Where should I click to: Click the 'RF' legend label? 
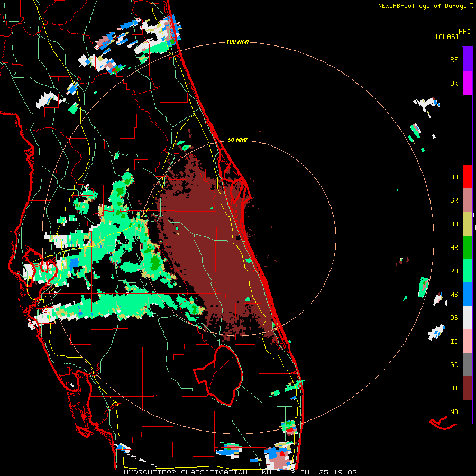(x=454, y=59)
